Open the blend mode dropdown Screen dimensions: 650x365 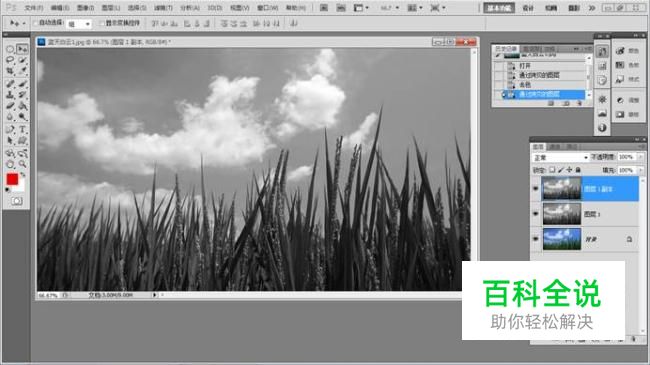[560, 158]
